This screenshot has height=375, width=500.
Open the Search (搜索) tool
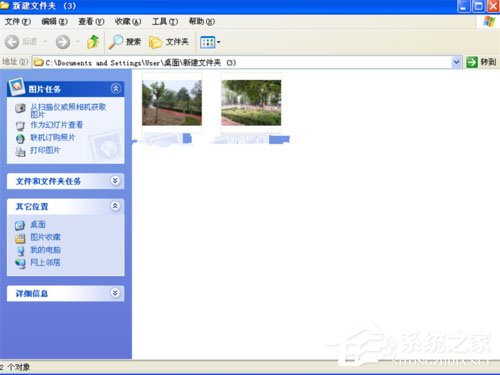125,42
